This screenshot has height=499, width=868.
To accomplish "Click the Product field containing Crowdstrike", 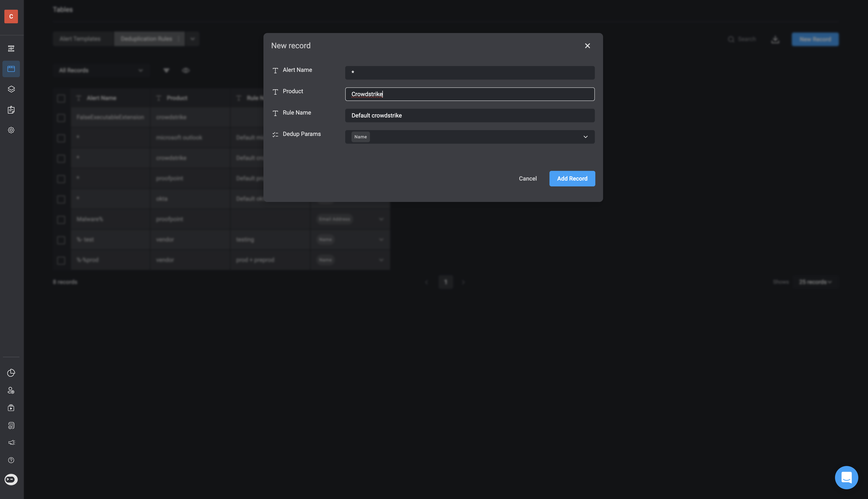I will 470,94.
